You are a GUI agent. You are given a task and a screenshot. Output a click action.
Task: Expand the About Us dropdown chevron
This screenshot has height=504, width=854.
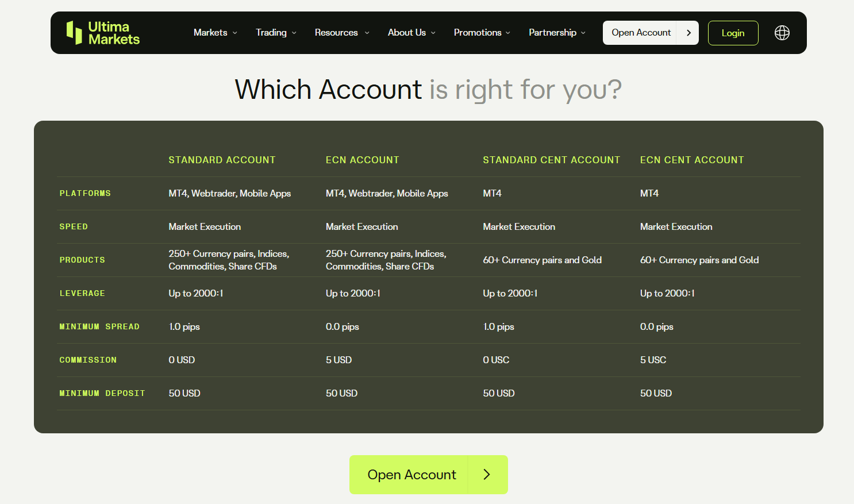(x=433, y=33)
